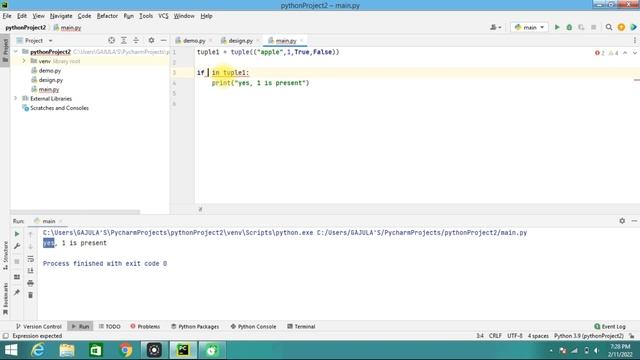Open the TODO tool window

click(109, 327)
